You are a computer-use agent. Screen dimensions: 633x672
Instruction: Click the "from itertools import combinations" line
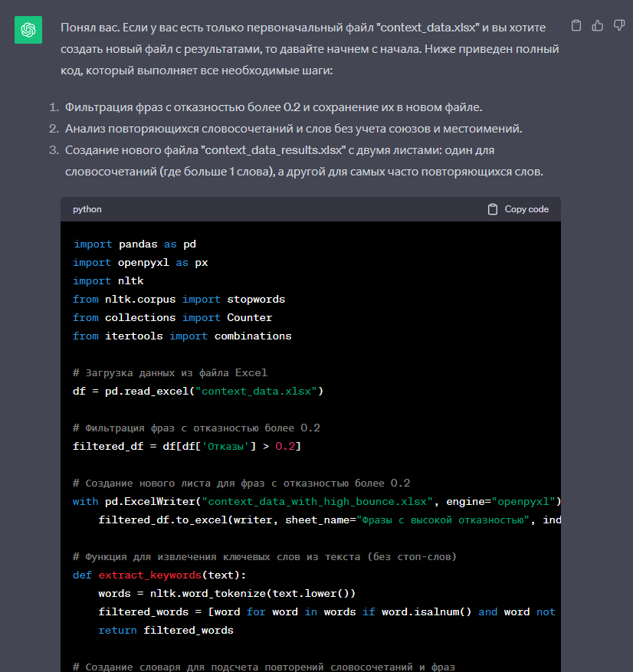[182, 336]
